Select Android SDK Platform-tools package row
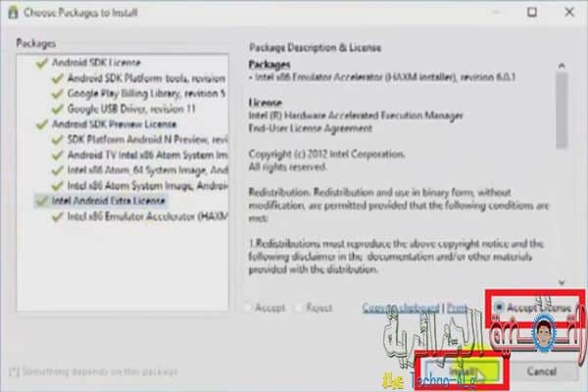This screenshot has height=392, width=588. pos(147,78)
